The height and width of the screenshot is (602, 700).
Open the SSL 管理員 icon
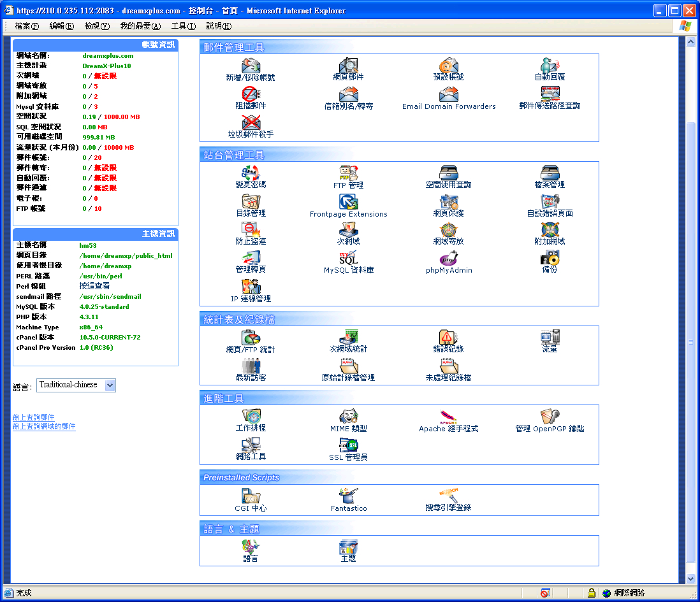click(348, 445)
